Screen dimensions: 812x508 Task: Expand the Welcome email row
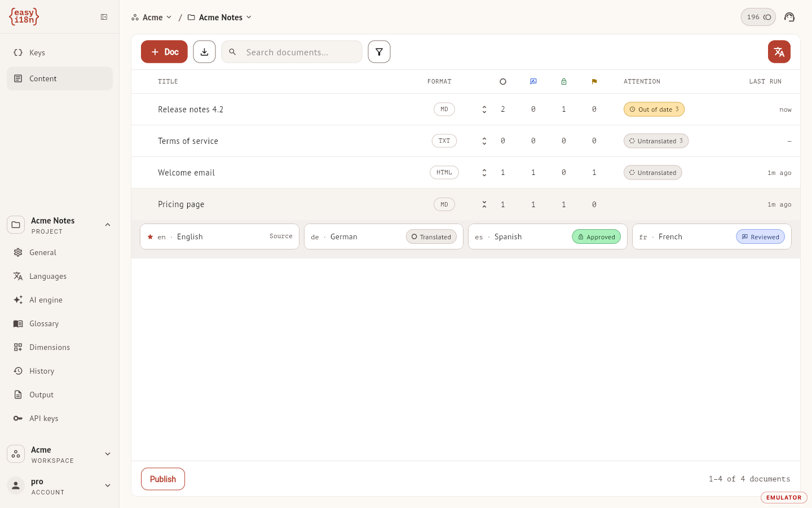pos(484,173)
